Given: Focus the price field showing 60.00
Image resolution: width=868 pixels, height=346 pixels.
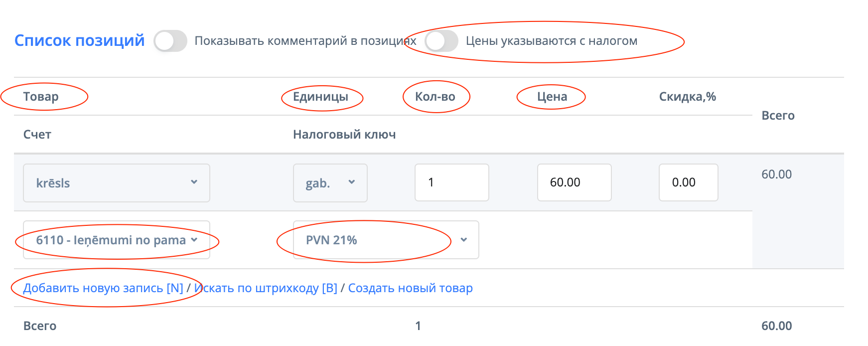Looking at the screenshot, I should [x=574, y=182].
